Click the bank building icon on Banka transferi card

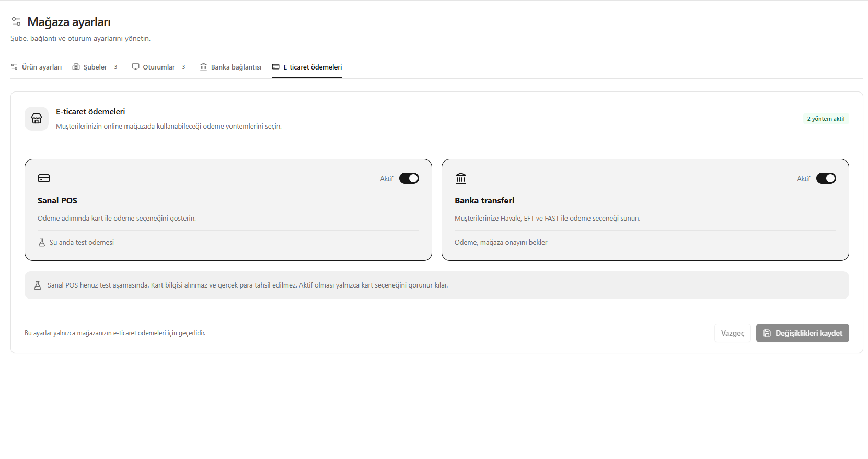point(461,178)
